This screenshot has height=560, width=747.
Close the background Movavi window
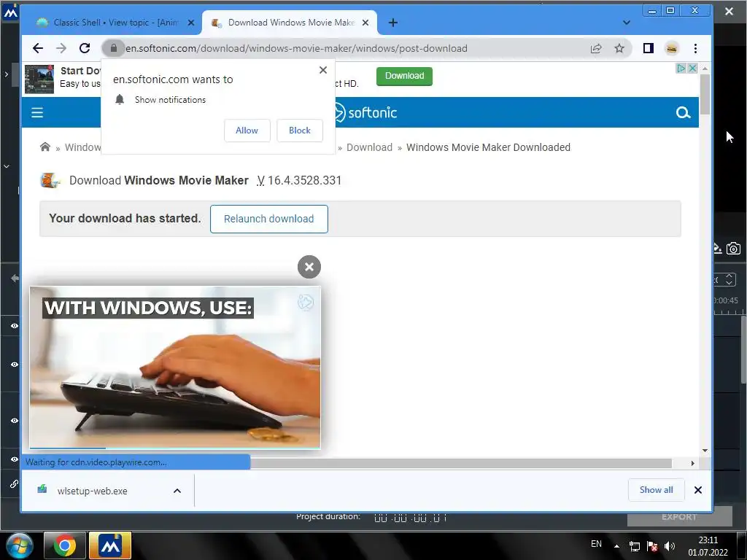coord(729,12)
